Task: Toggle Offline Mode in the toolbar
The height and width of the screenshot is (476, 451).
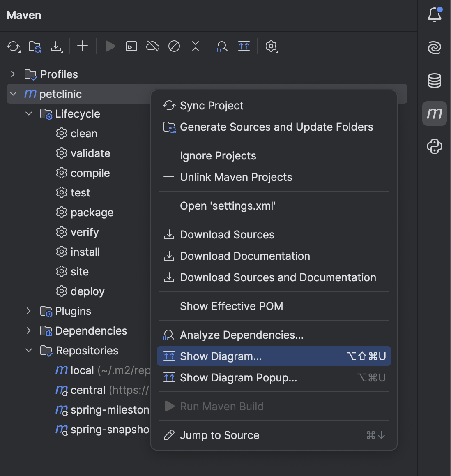Action: coord(152,46)
